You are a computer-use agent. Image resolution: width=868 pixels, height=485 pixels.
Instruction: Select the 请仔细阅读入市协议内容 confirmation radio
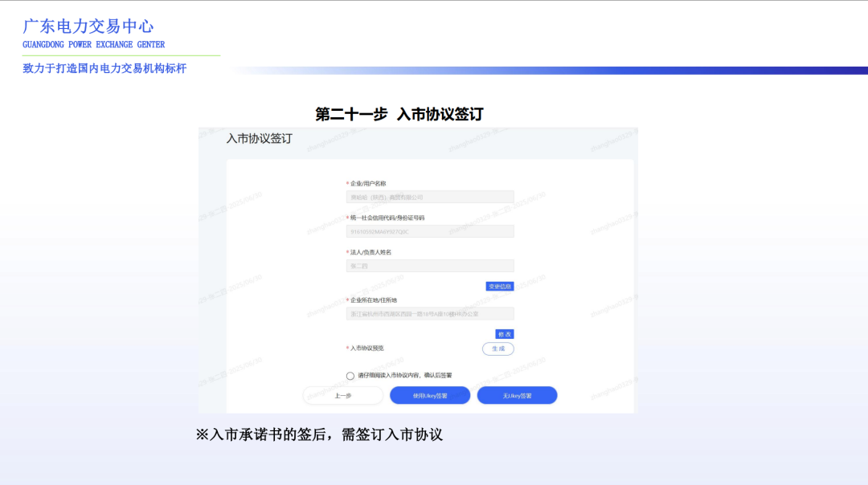tap(350, 375)
